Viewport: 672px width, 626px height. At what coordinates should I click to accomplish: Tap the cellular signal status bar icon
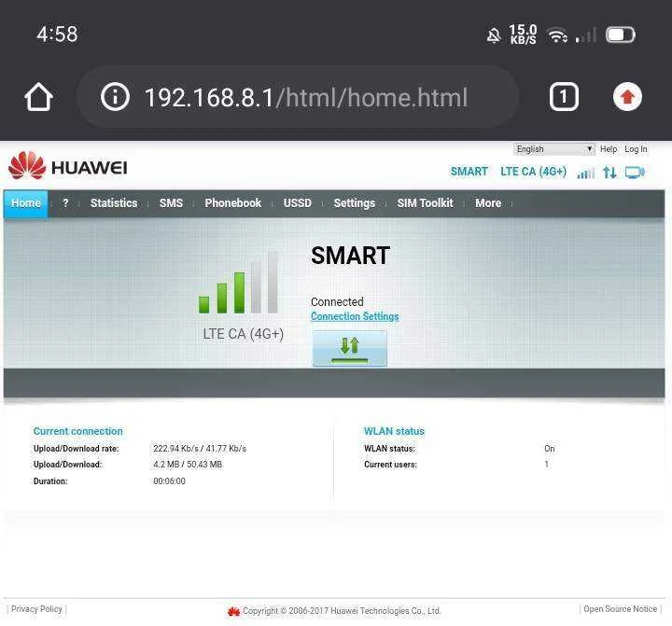(586, 35)
